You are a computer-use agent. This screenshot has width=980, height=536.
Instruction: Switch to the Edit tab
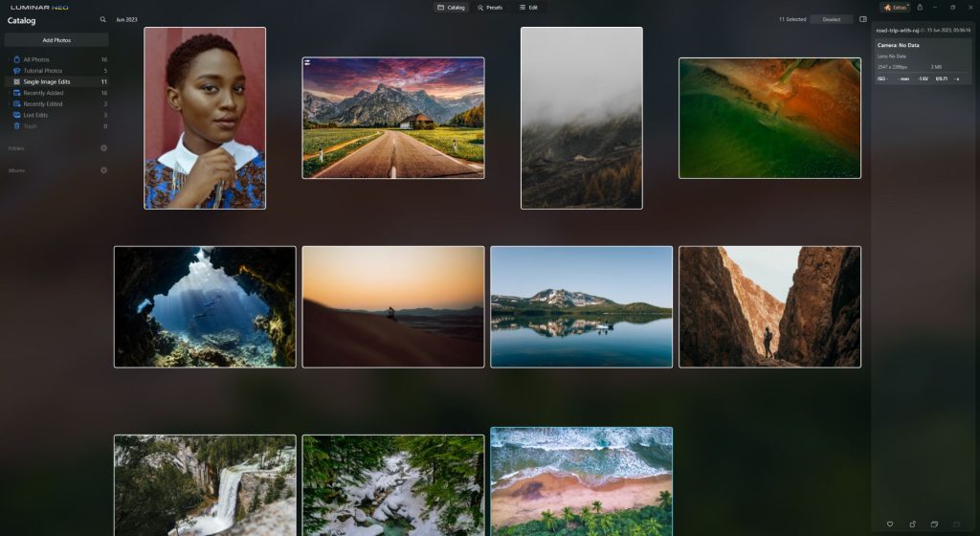pyautogui.click(x=528, y=8)
